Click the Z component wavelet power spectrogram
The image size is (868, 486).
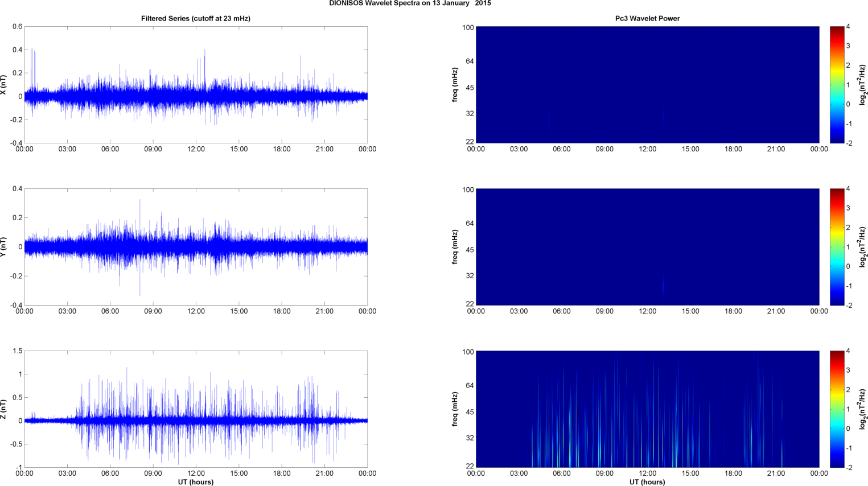click(x=647, y=409)
